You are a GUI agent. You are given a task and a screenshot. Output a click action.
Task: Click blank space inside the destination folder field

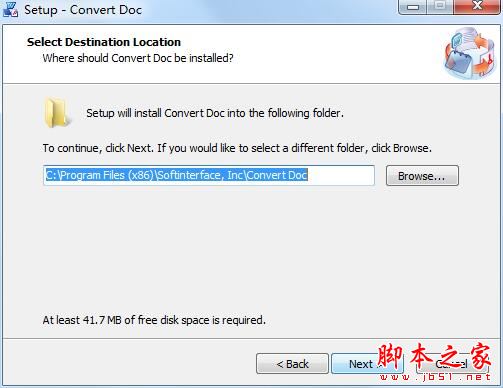tap(340, 175)
